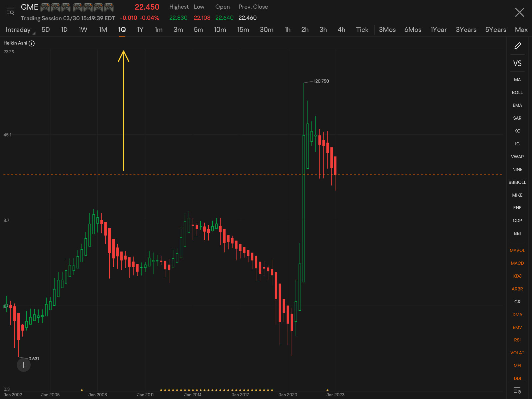
Task: Select the 30m interval
Action: tap(267, 30)
